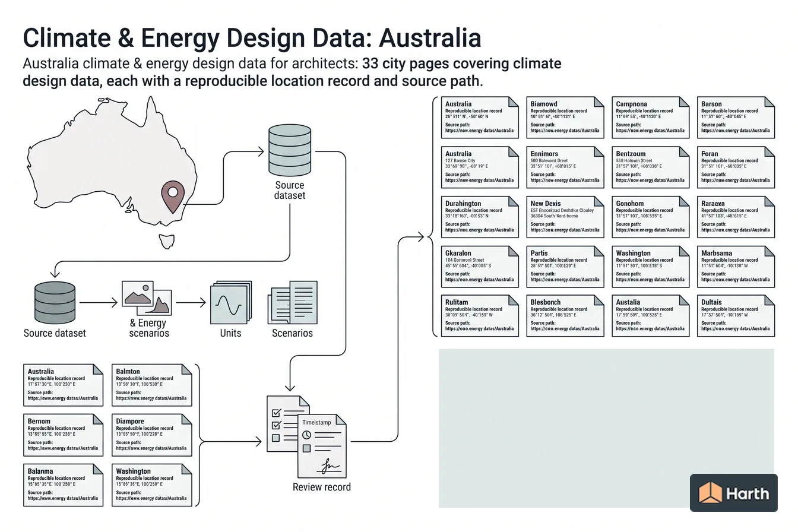The height and width of the screenshot is (532, 798).
Task: Select the "Balmton" card heading
Action: [x=128, y=372]
